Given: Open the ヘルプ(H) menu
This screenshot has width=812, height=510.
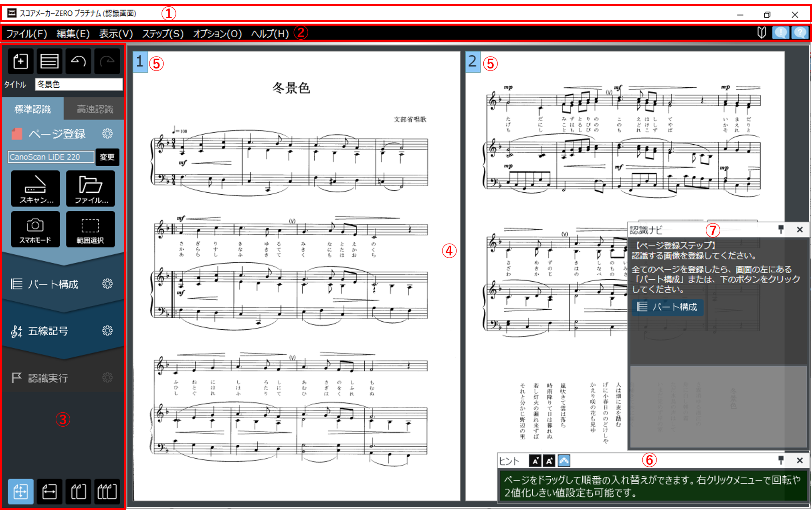Looking at the screenshot, I should click(x=270, y=34).
